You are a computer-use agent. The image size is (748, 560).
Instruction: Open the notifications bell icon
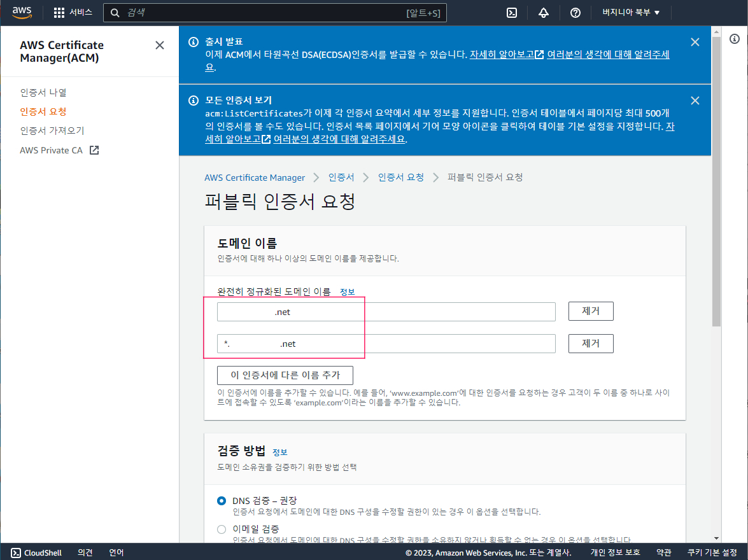point(544,13)
